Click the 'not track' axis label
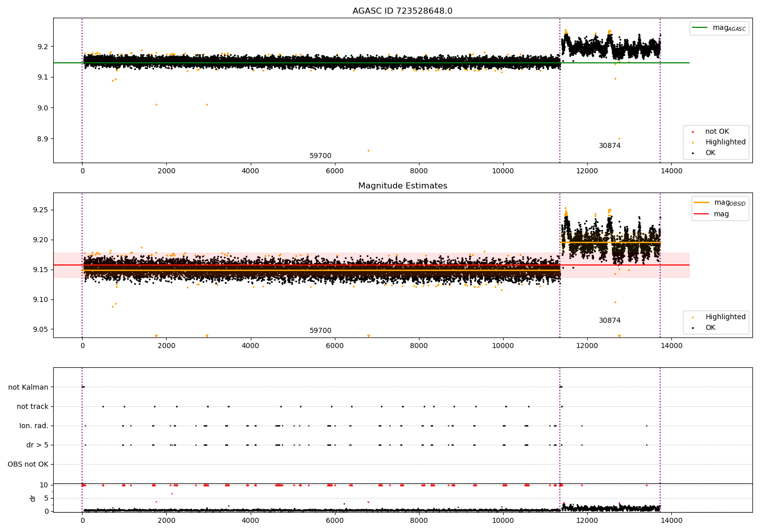 (32, 407)
